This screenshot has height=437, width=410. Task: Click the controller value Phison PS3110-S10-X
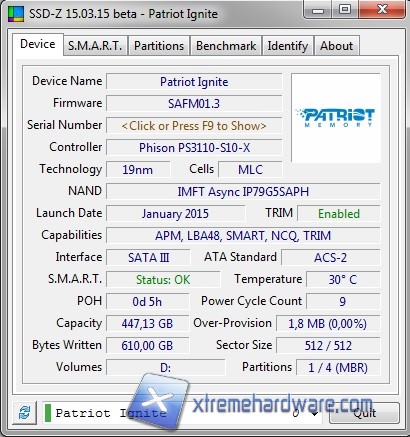[194, 148]
